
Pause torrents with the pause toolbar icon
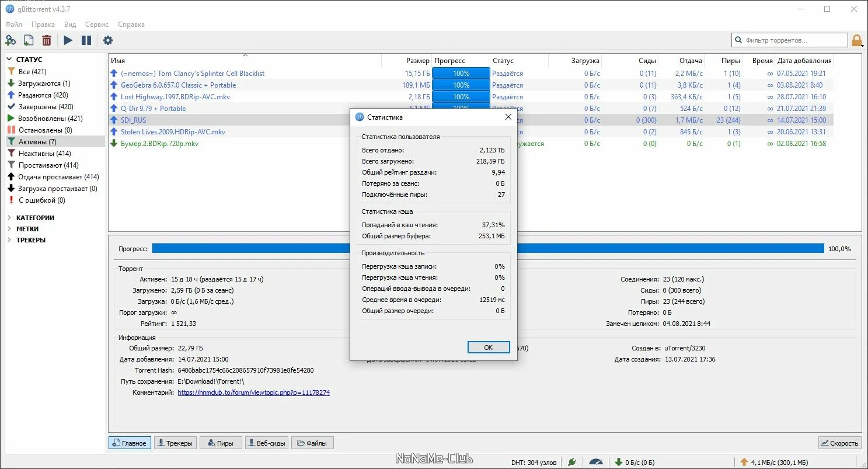[x=86, y=40]
